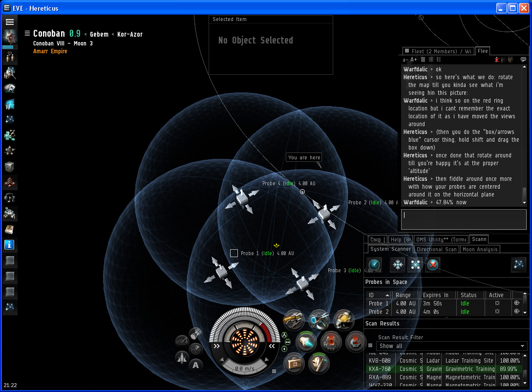Click the character portrait in the sidebar

pos(9,37)
